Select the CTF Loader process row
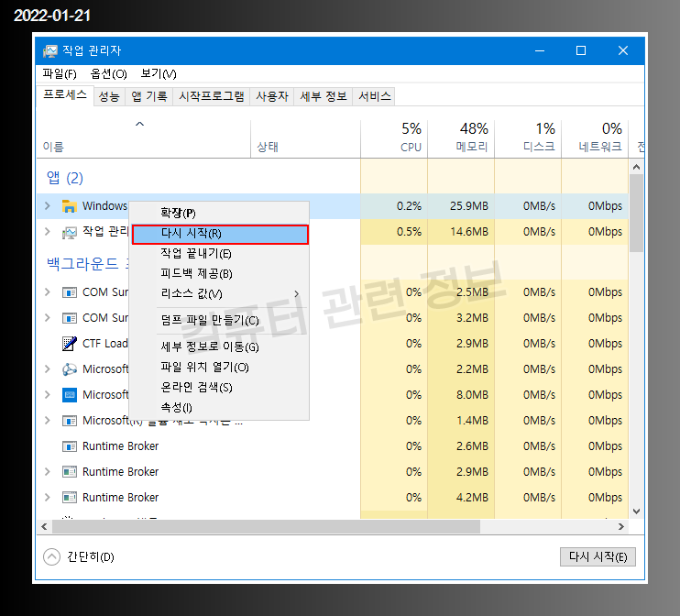The image size is (680, 616). coord(333,344)
